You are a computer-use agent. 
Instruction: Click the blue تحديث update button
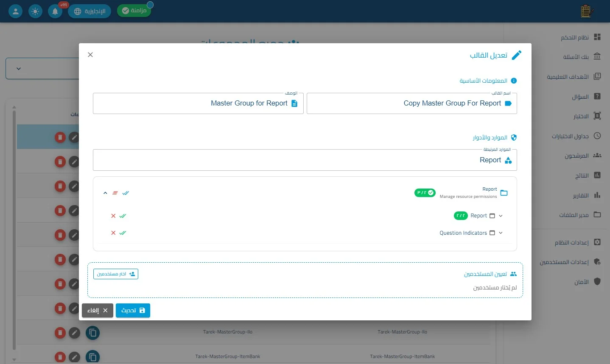click(133, 310)
